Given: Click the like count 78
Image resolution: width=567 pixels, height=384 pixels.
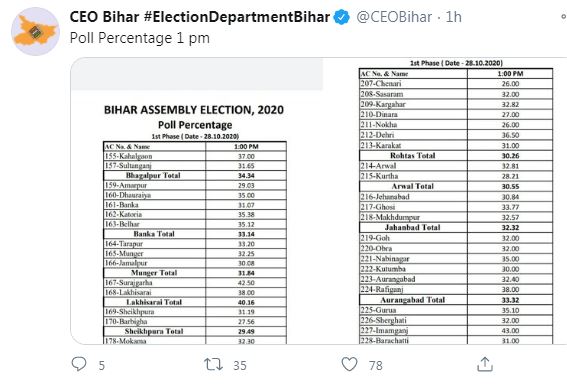Looking at the screenshot, I should point(376,366).
